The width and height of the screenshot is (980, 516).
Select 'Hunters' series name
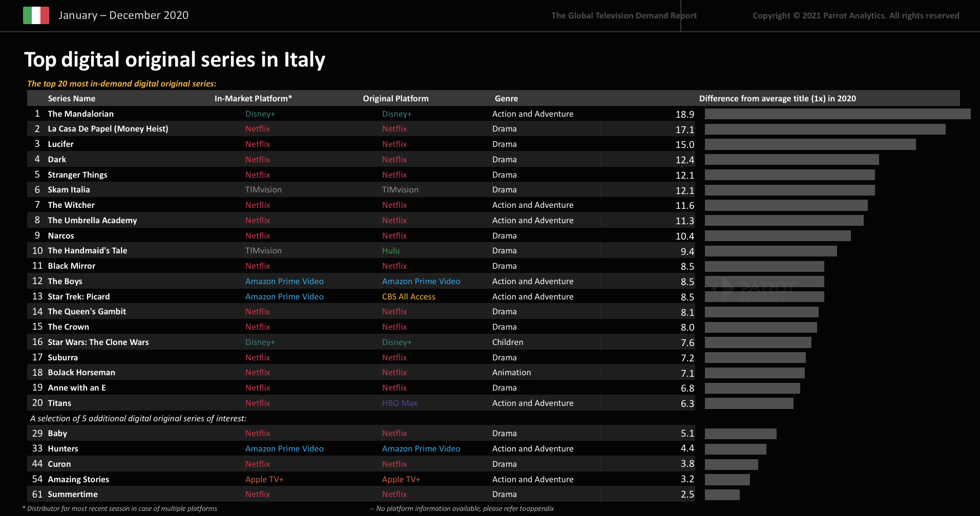63,448
